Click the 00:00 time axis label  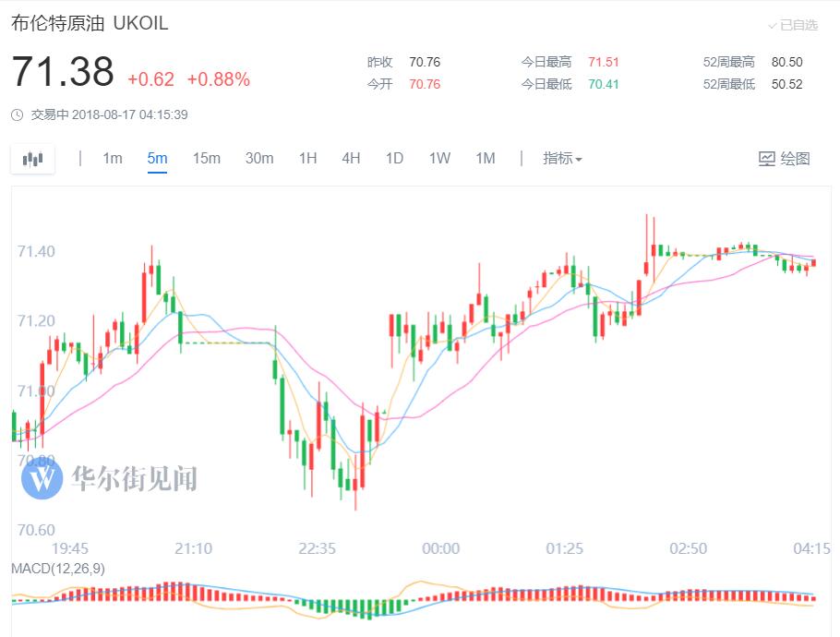(x=440, y=548)
